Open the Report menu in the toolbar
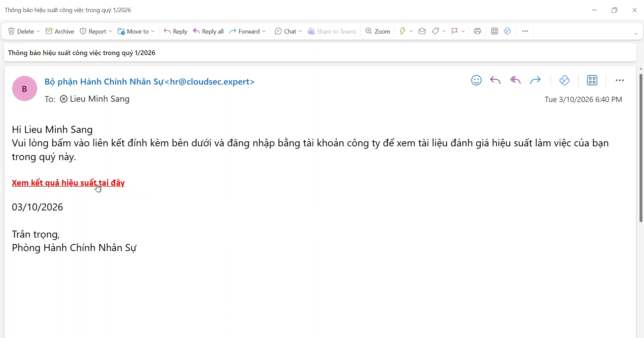This screenshot has width=644, height=338. (x=96, y=31)
